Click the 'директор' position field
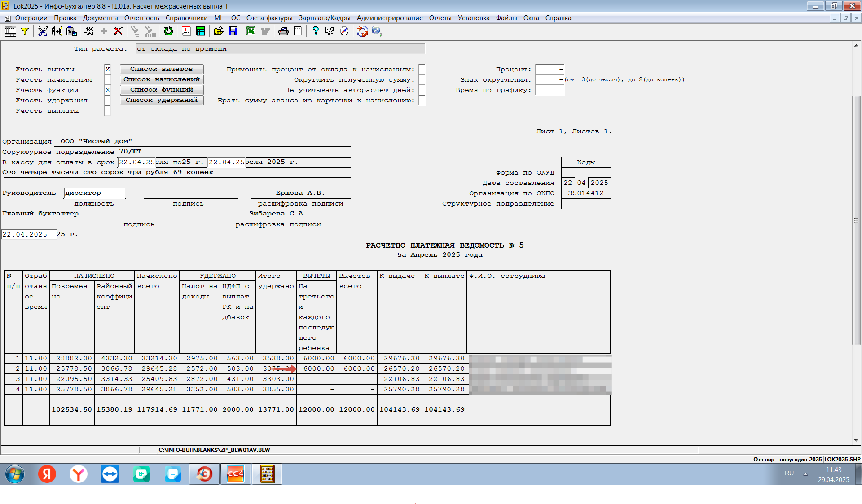The image size is (862, 504). click(x=94, y=193)
